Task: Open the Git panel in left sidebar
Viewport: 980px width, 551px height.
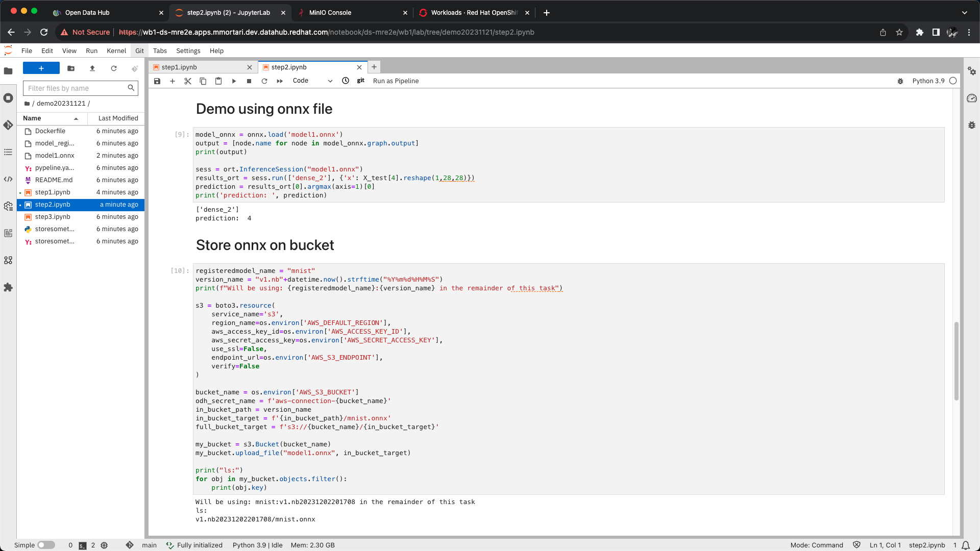Action: pyautogui.click(x=8, y=125)
